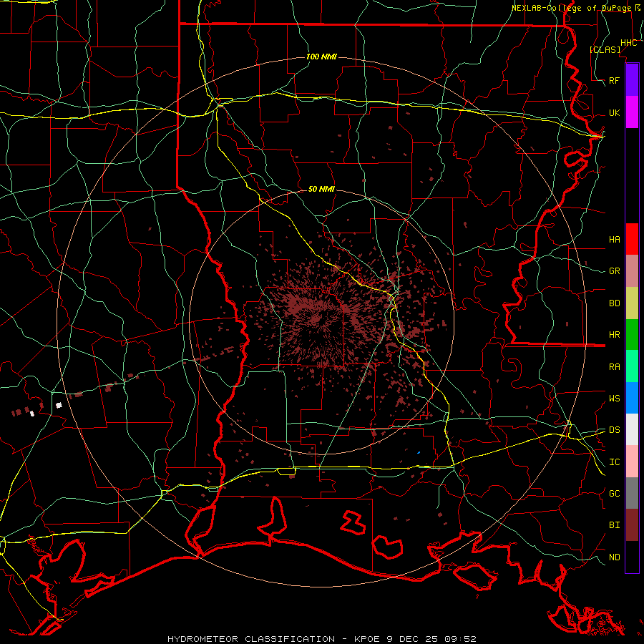The height and width of the screenshot is (644, 644).
Task: Click the DS legend label
Action: coord(615,430)
